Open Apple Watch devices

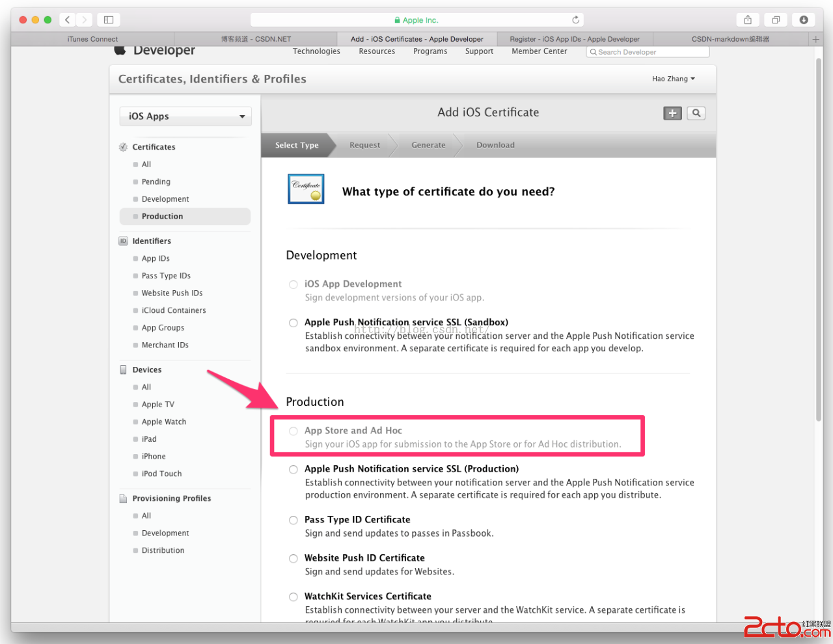point(164,422)
